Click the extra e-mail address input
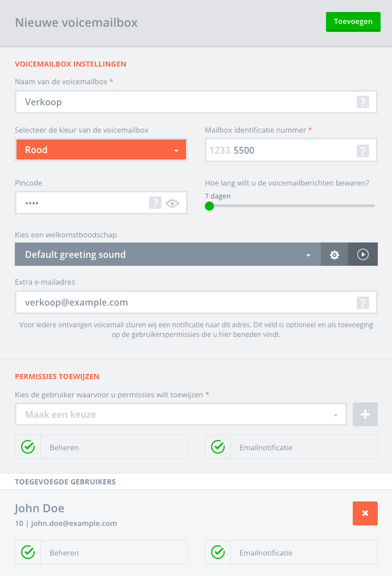 (188, 303)
